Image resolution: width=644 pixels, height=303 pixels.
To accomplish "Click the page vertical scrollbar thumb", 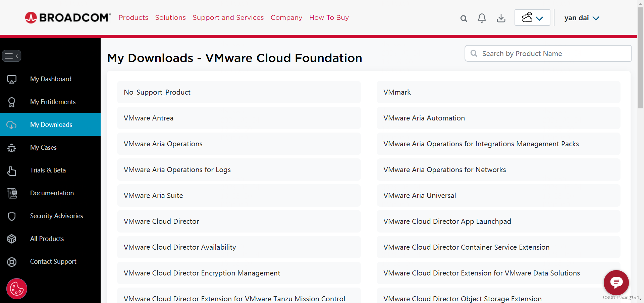I will click(x=640, y=58).
